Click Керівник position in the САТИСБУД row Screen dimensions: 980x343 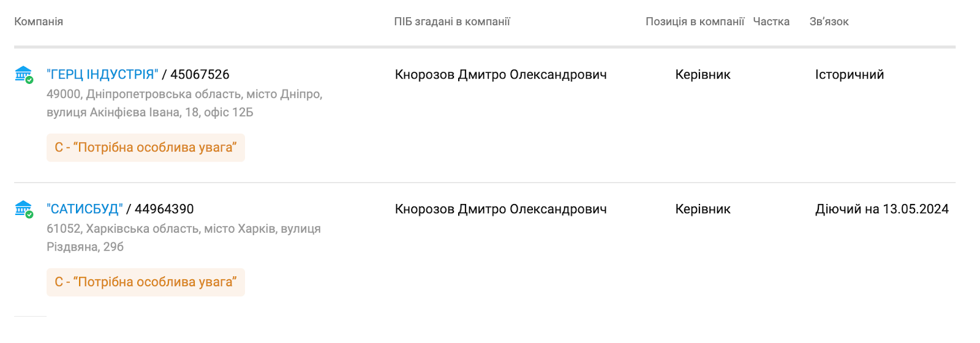[703, 209]
